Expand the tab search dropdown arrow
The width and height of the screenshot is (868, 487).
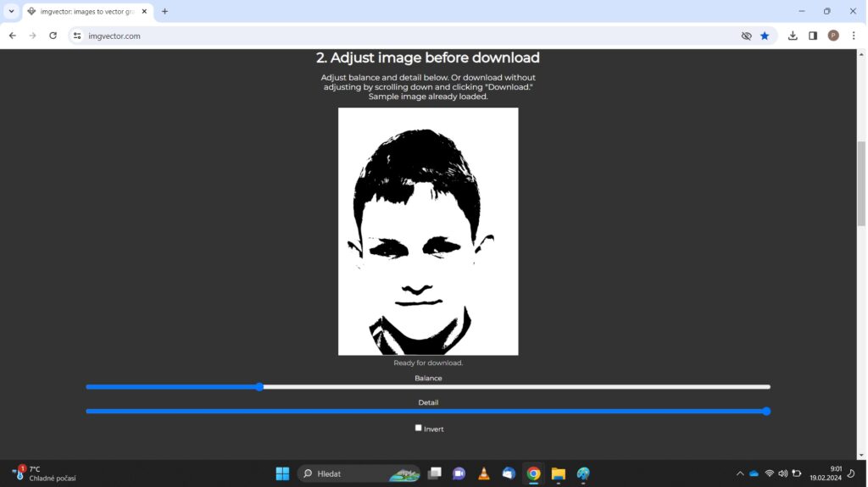(x=11, y=11)
